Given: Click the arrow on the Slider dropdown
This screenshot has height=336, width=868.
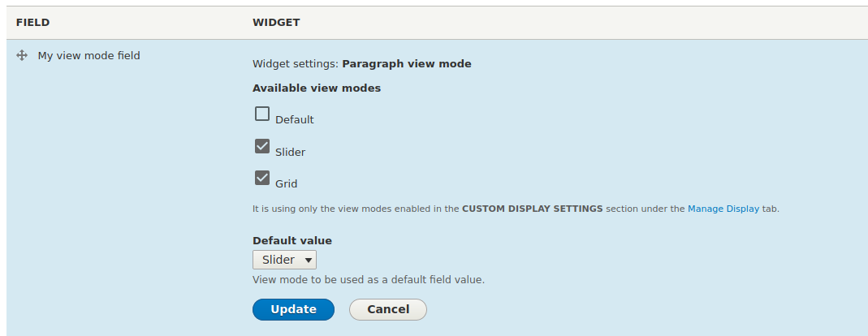Looking at the screenshot, I should tap(308, 261).
